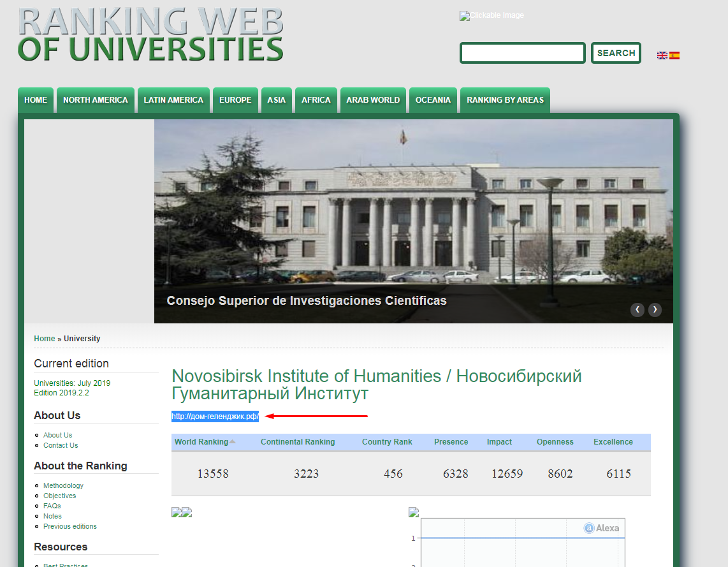Viewport: 728px width, 567px height.
Task: Open the highlighted university website URL
Action: [x=215, y=416]
